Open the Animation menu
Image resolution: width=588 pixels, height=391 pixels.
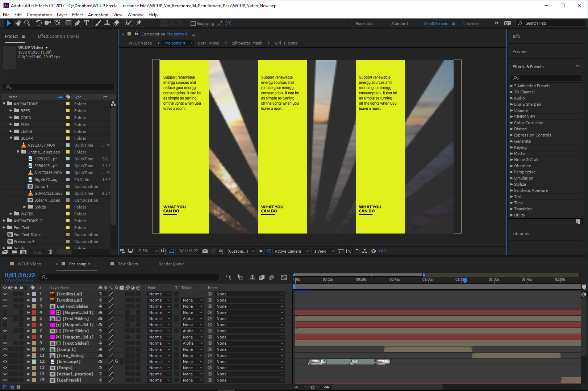point(98,15)
